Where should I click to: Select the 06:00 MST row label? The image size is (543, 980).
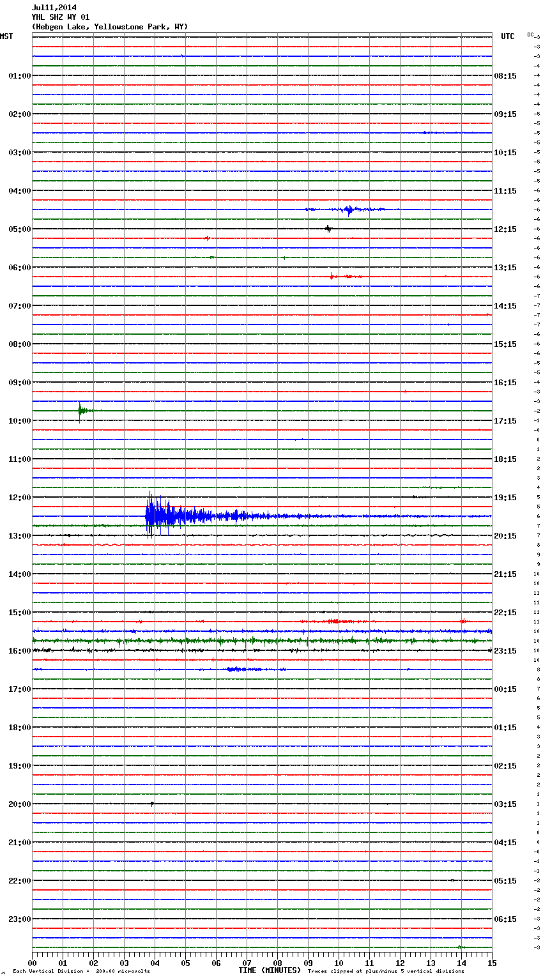19,268
